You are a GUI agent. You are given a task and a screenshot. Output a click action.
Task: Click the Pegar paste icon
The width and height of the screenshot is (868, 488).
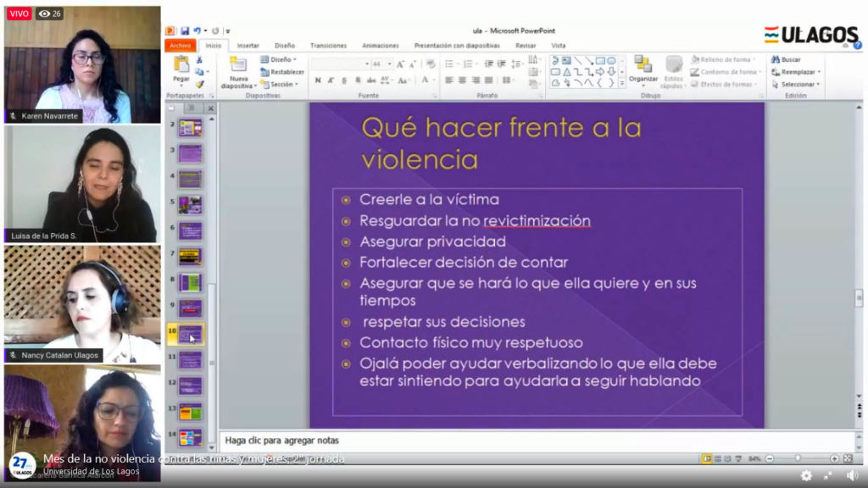tap(181, 66)
